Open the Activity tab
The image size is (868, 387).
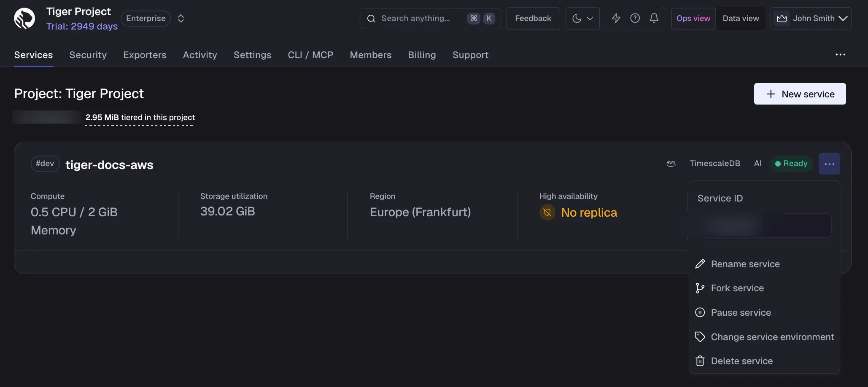pos(200,55)
